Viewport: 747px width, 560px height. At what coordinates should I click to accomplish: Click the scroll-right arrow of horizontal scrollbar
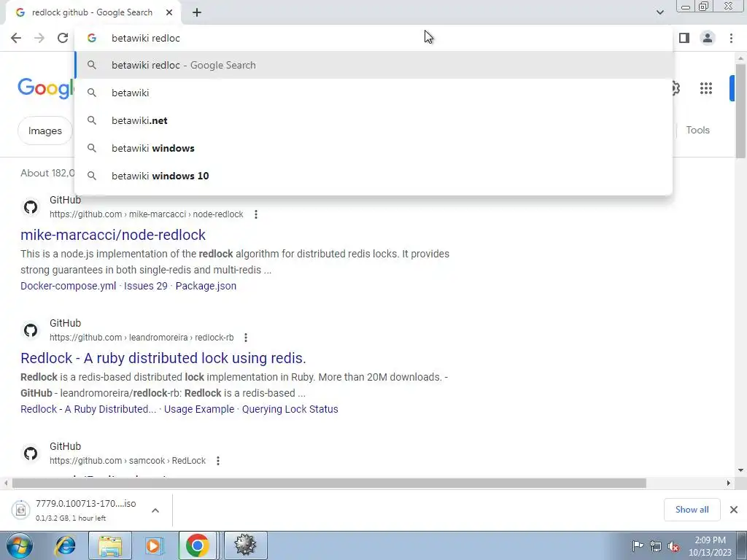(729, 483)
